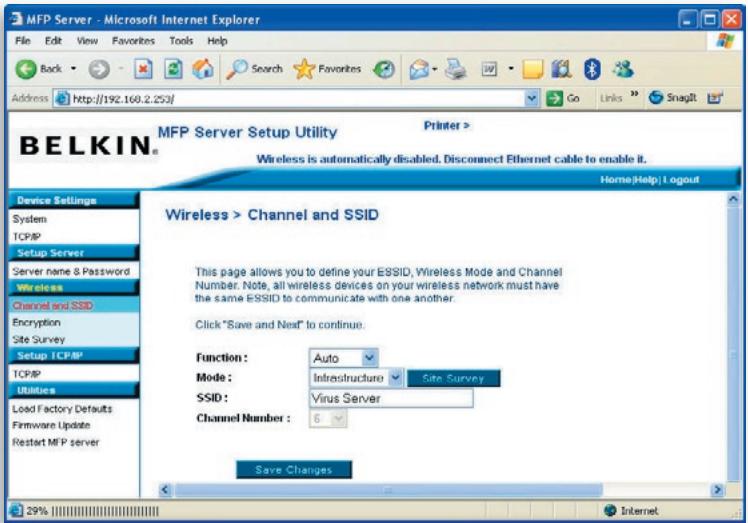This screenshot has width=748, height=523.
Task: Open the View menu
Action: (x=87, y=41)
